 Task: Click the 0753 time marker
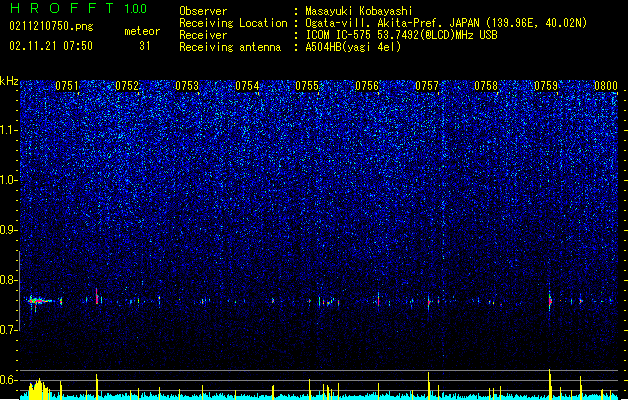point(187,86)
